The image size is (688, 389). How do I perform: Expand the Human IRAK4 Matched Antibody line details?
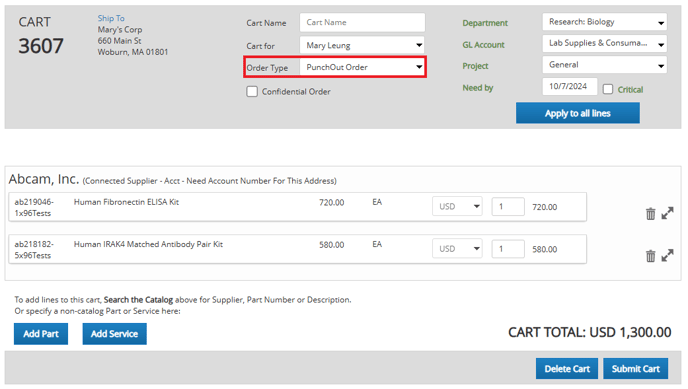click(667, 255)
